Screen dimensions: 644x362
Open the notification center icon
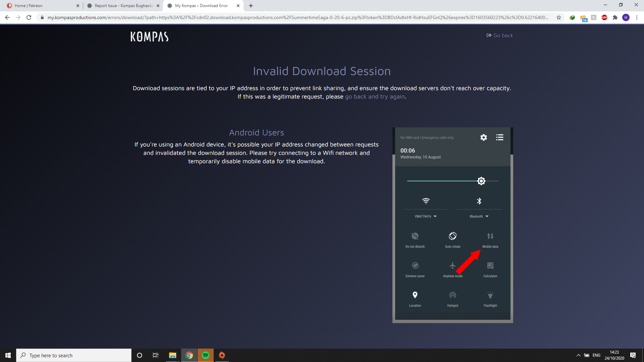[x=633, y=355]
